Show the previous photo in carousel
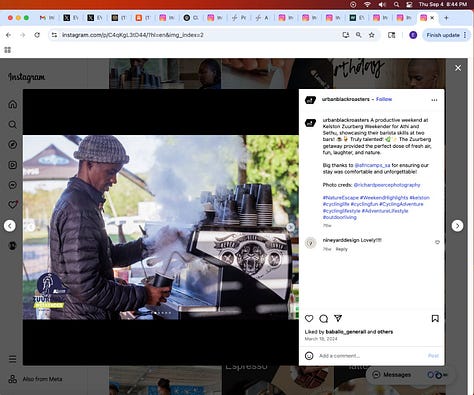The width and height of the screenshot is (474, 395). [x=31, y=227]
